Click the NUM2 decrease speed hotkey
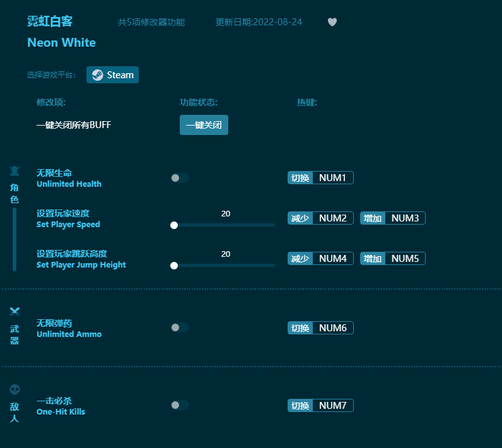This screenshot has height=448, width=502. 320,218
